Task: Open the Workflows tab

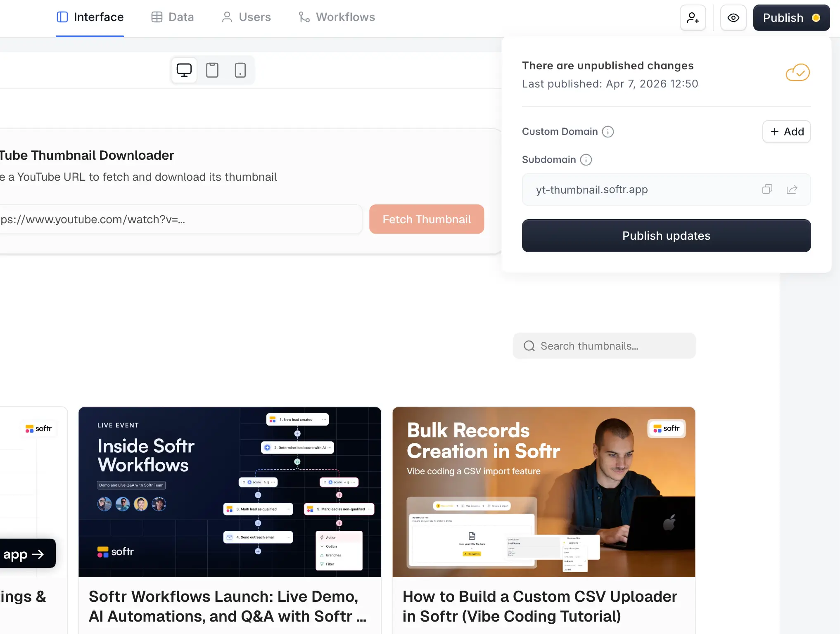Action: pos(337,17)
